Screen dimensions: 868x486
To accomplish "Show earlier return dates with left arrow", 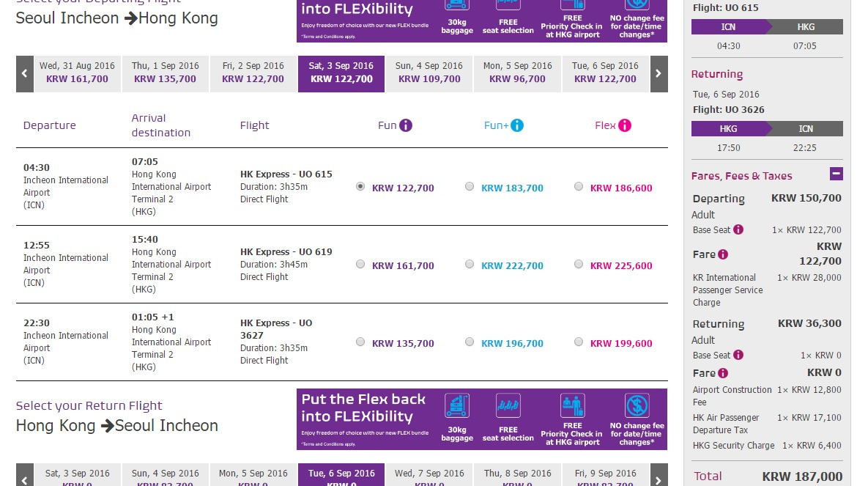I will (x=25, y=475).
